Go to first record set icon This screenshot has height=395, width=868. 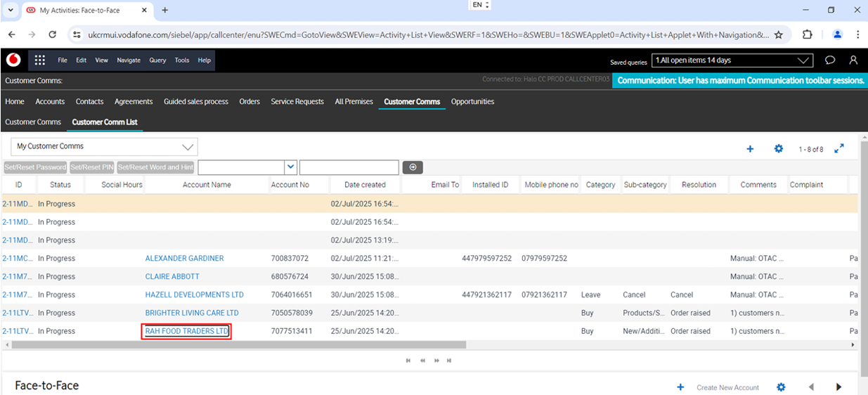(x=408, y=361)
